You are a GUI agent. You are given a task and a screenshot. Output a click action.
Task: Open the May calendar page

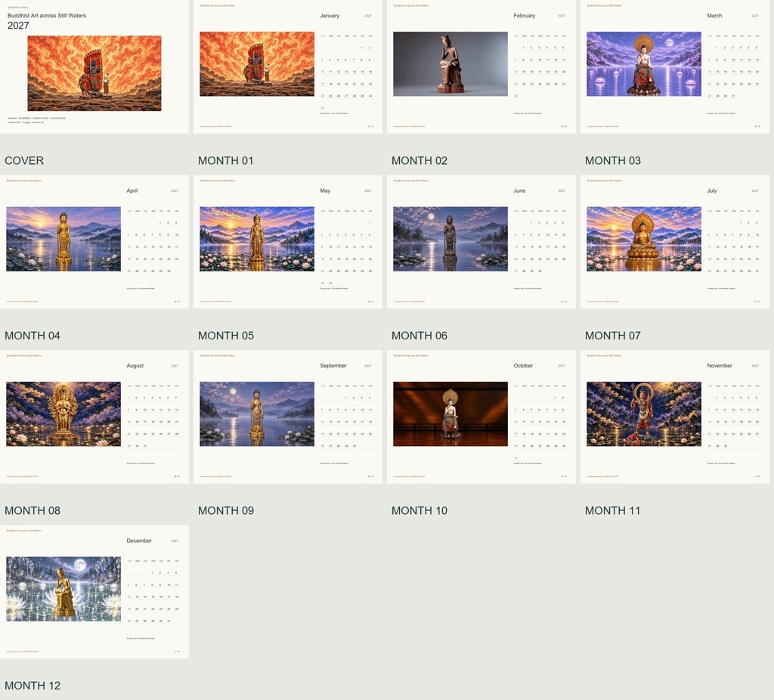tap(288, 242)
